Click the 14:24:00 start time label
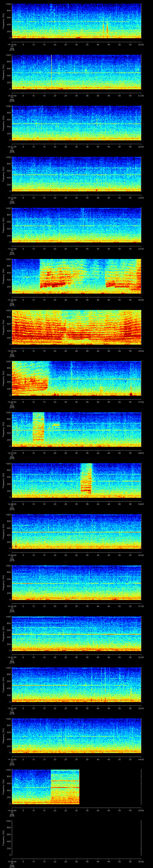The image size is (153, 868). tap(12, 300)
